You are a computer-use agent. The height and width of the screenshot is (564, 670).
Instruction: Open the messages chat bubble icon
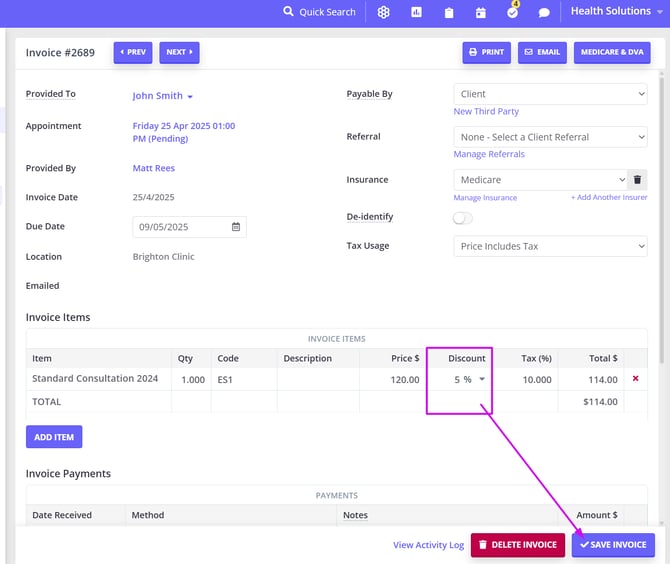[544, 12]
